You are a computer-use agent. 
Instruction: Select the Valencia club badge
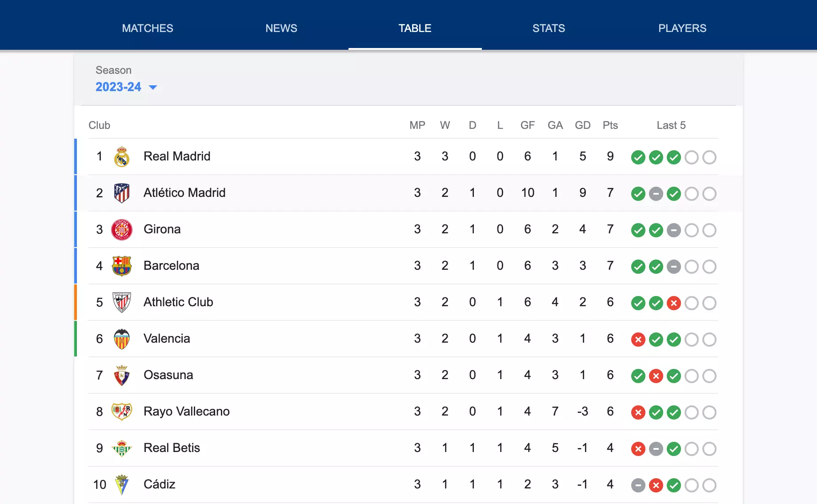pos(122,339)
